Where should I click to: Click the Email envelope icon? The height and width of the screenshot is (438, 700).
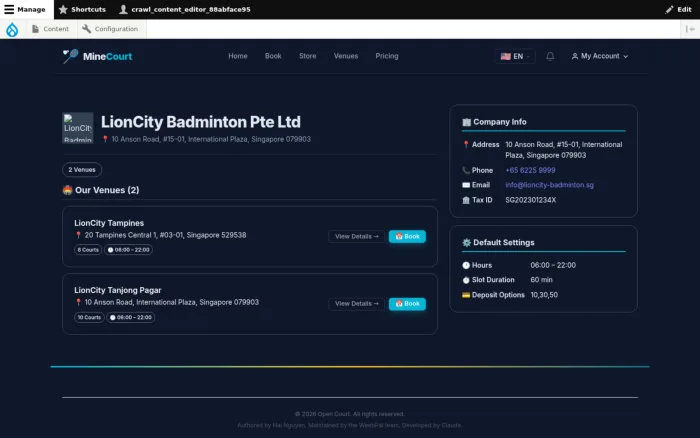[466, 185]
